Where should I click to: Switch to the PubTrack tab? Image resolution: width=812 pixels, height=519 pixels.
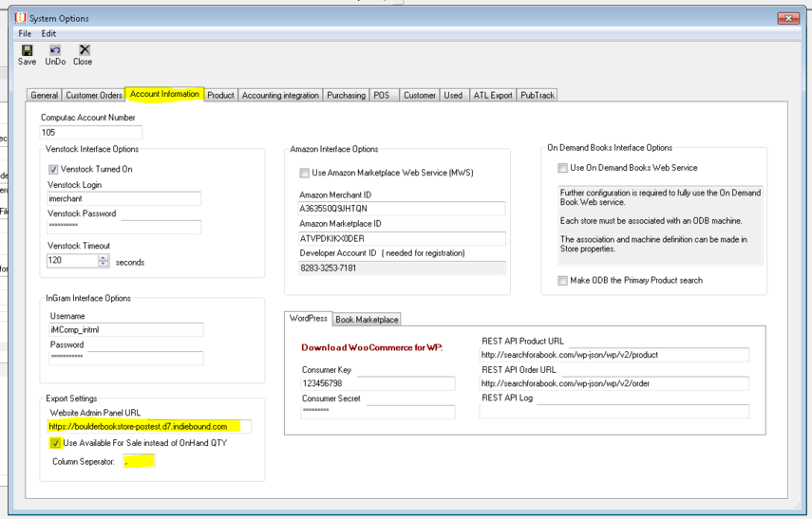(x=537, y=95)
